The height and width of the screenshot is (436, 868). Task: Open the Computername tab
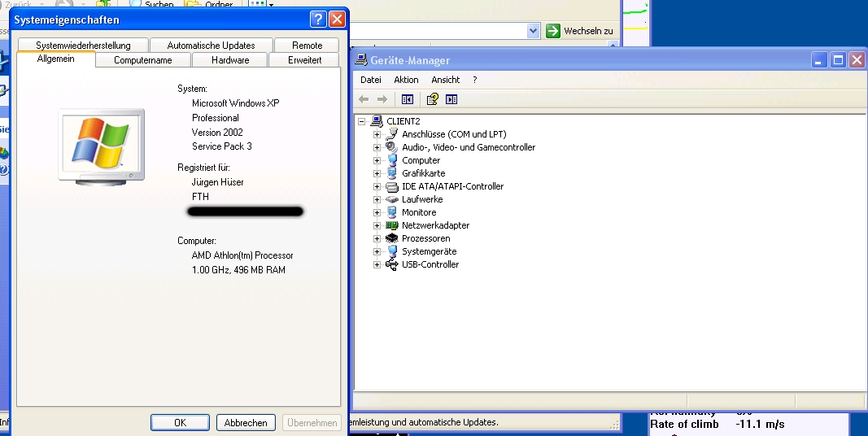click(x=143, y=60)
